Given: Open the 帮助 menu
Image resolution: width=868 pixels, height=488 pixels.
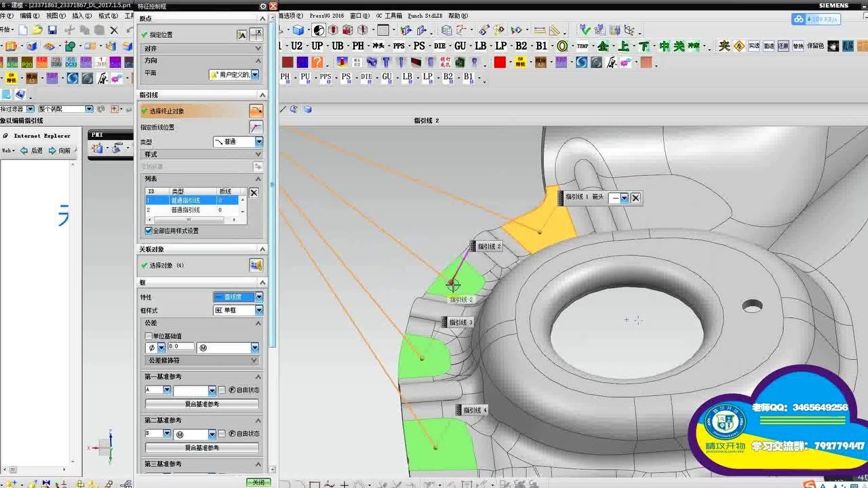Looking at the screenshot, I should pos(458,16).
